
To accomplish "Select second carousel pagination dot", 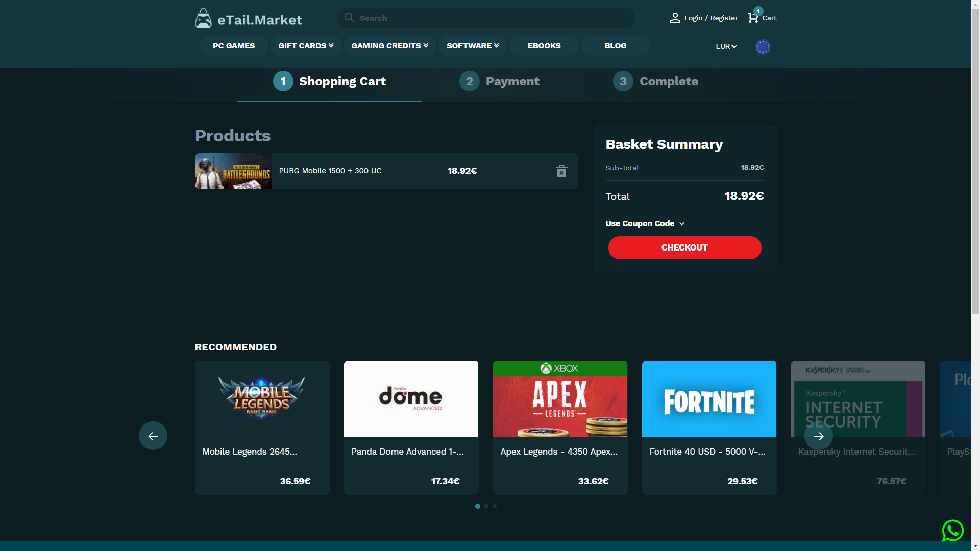I will point(486,506).
